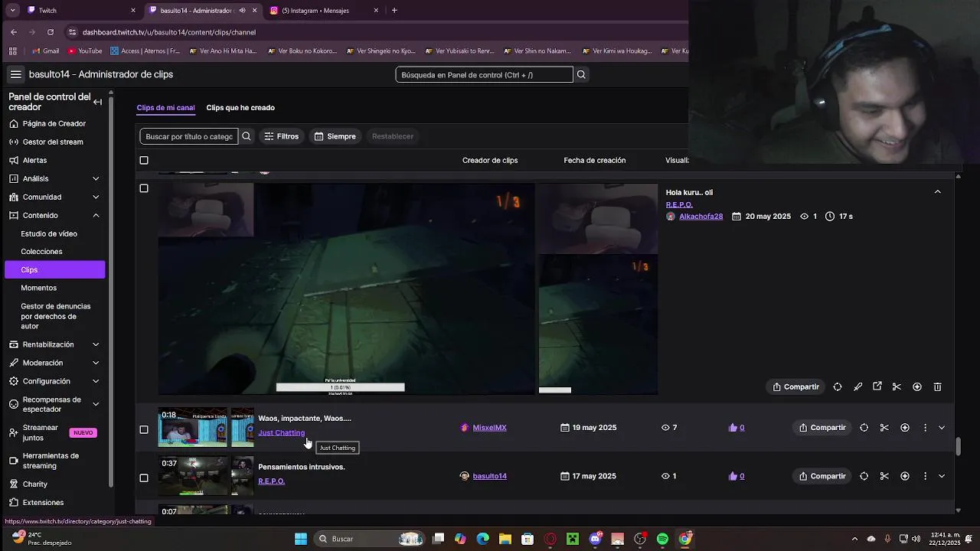Click scissors icon on Waos, impactante row
Screen dimensions: 980x551
[884, 428]
